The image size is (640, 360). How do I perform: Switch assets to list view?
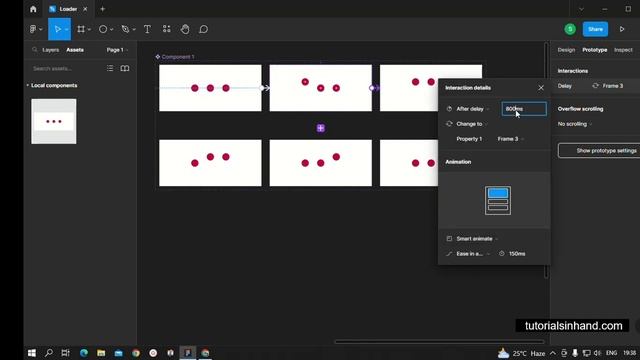point(110,68)
